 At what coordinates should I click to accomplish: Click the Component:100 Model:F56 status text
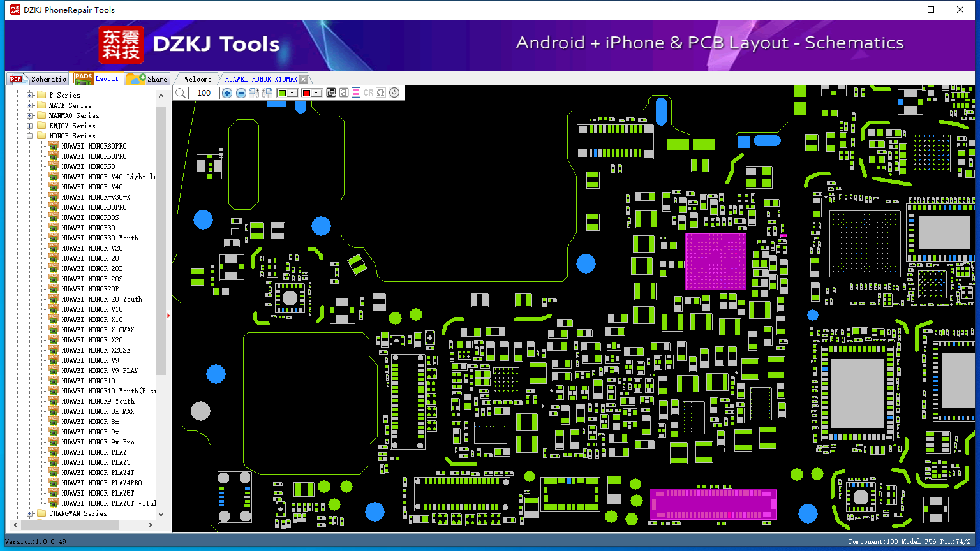[x=909, y=541]
